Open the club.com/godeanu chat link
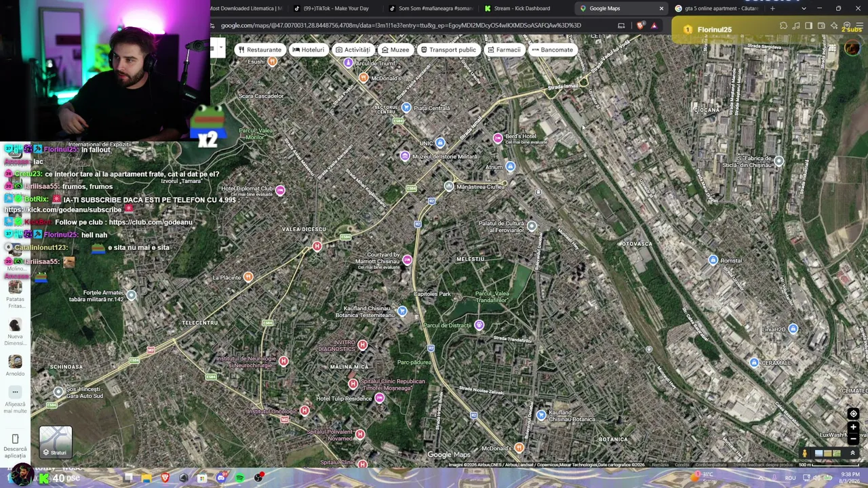Image resolution: width=868 pixels, height=488 pixels. pyautogui.click(x=151, y=222)
